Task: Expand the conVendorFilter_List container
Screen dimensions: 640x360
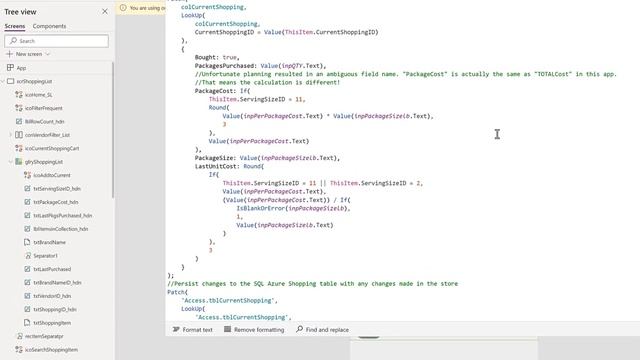Action: point(11,135)
